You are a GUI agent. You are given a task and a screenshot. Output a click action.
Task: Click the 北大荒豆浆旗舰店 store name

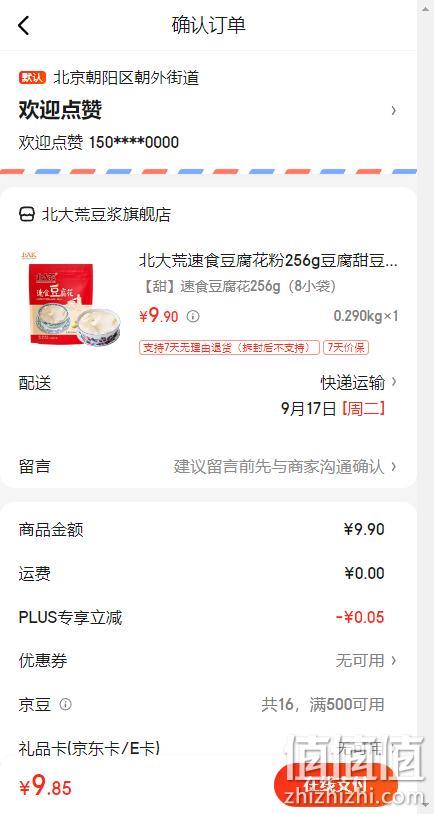pos(106,214)
